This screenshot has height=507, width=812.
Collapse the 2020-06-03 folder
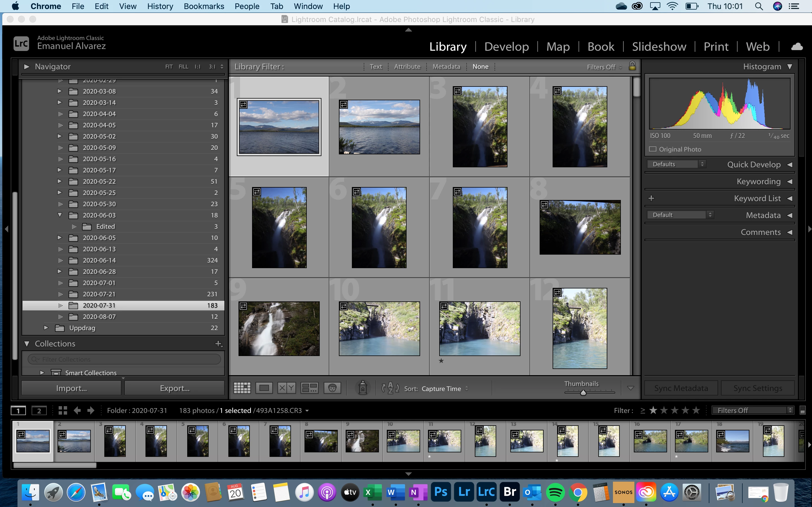click(x=60, y=215)
